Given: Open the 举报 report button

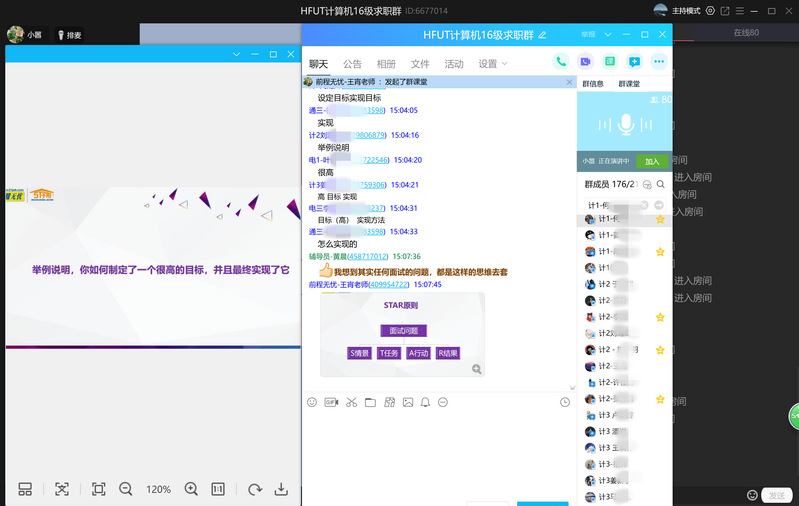Looking at the screenshot, I should (588, 34).
